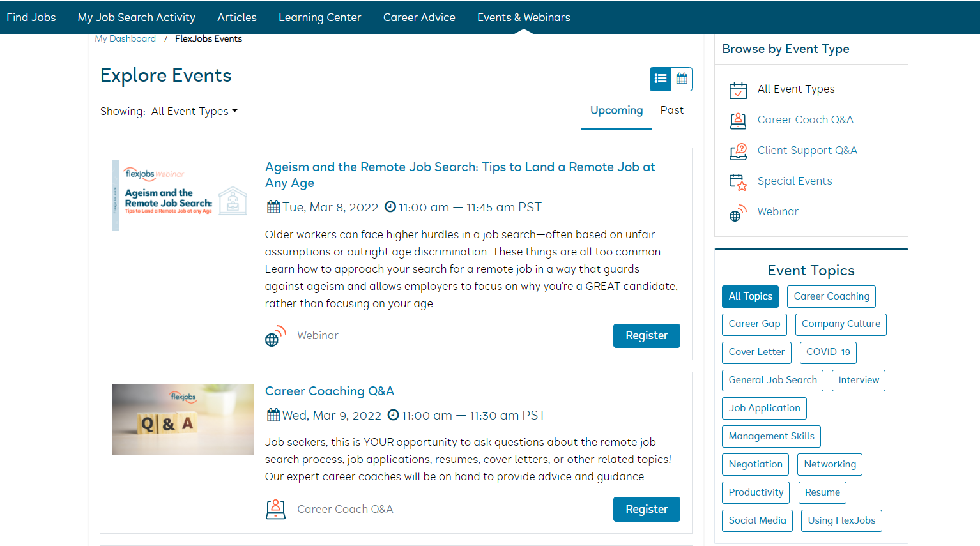Select the All Topics filter
The height and width of the screenshot is (546, 980).
pos(751,296)
